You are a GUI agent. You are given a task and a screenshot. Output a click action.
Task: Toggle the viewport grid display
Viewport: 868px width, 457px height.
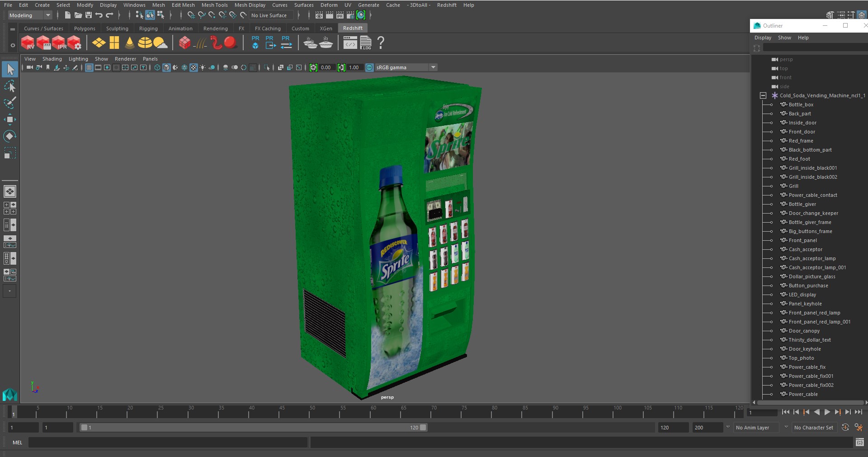[89, 67]
